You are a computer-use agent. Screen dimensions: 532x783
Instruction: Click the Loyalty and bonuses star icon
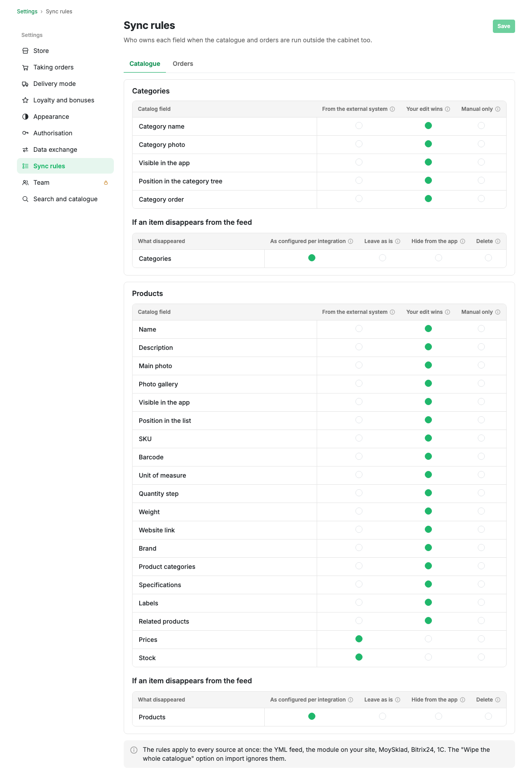pyautogui.click(x=25, y=100)
